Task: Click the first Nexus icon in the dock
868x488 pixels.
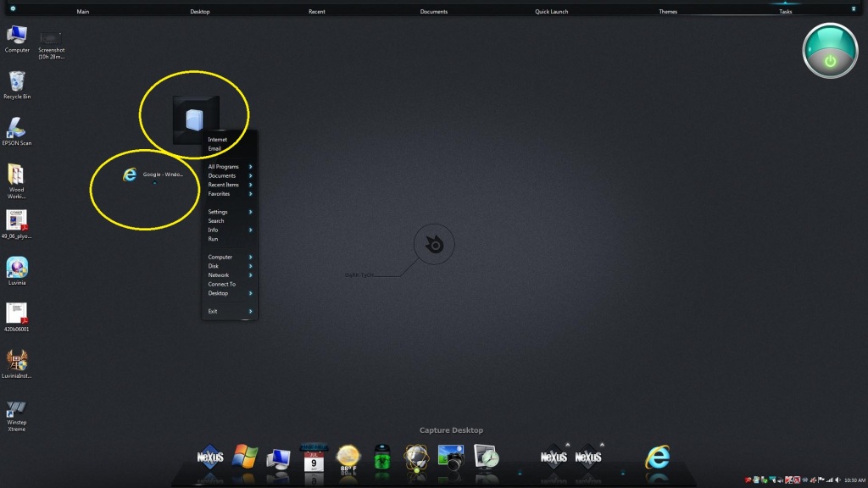Action: (x=209, y=457)
